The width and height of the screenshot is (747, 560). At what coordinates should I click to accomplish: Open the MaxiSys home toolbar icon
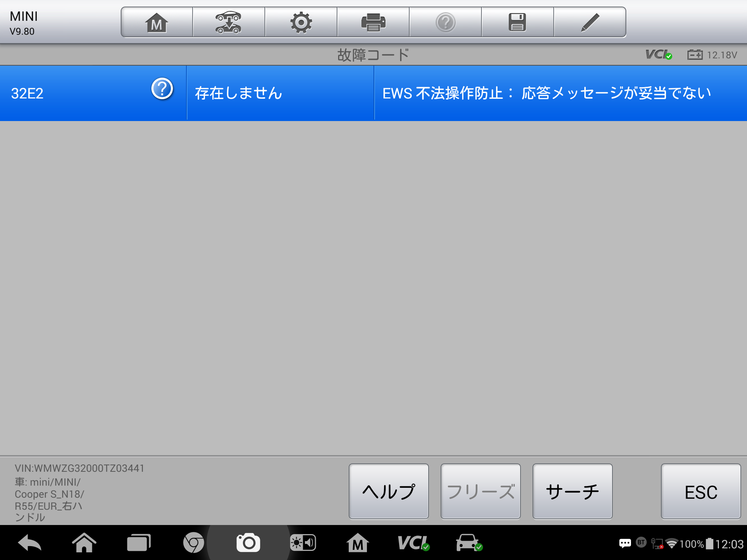(x=157, y=22)
